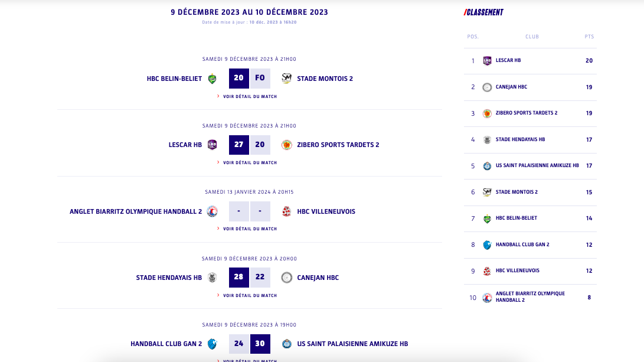644x362 pixels.
Task: View match detail for Anglet vs Villeneuvois
Action: (250, 229)
